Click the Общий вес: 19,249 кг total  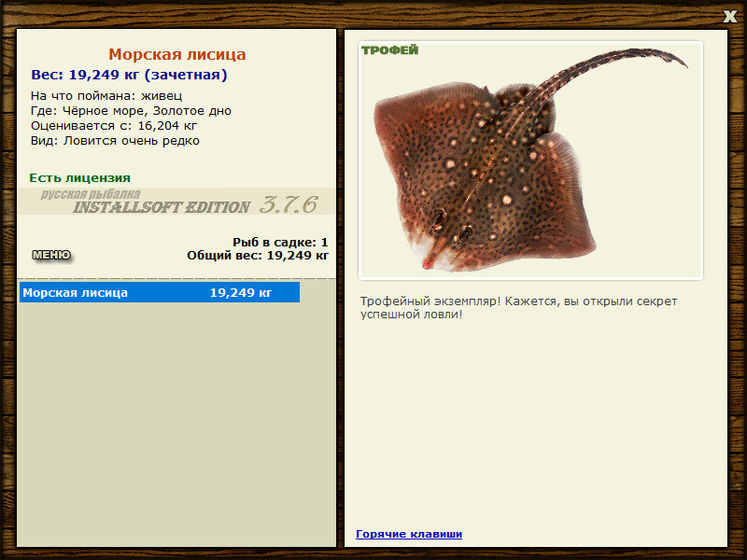258,255
